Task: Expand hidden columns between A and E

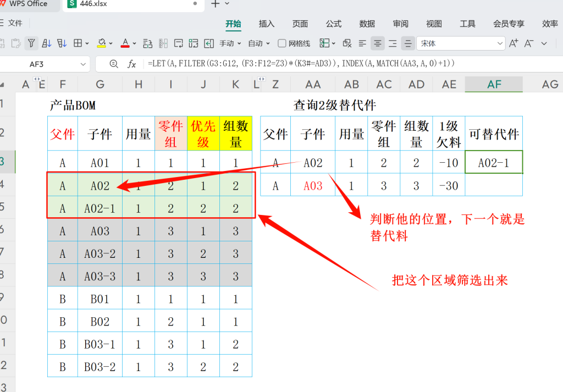Action: click(x=37, y=79)
